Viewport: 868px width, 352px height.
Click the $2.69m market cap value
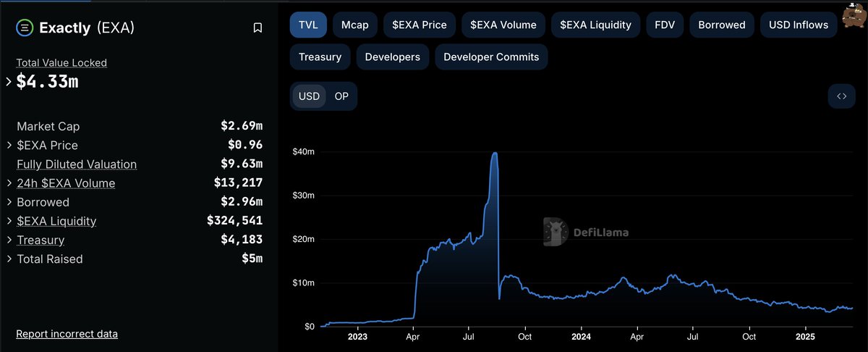tap(242, 126)
